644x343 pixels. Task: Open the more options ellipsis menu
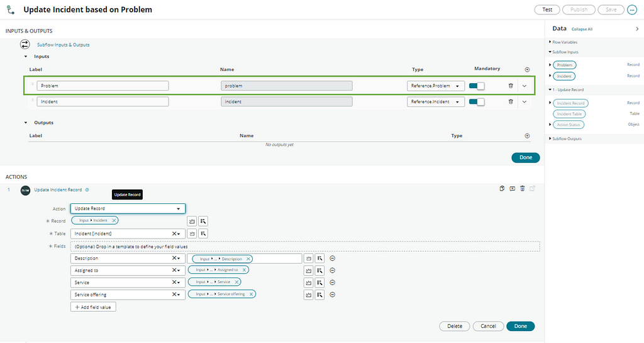click(632, 9)
